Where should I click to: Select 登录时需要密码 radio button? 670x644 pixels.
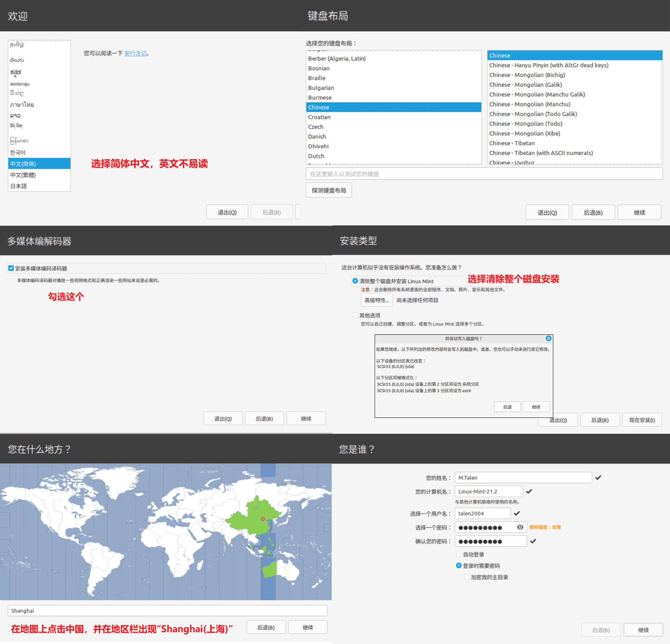pos(459,565)
